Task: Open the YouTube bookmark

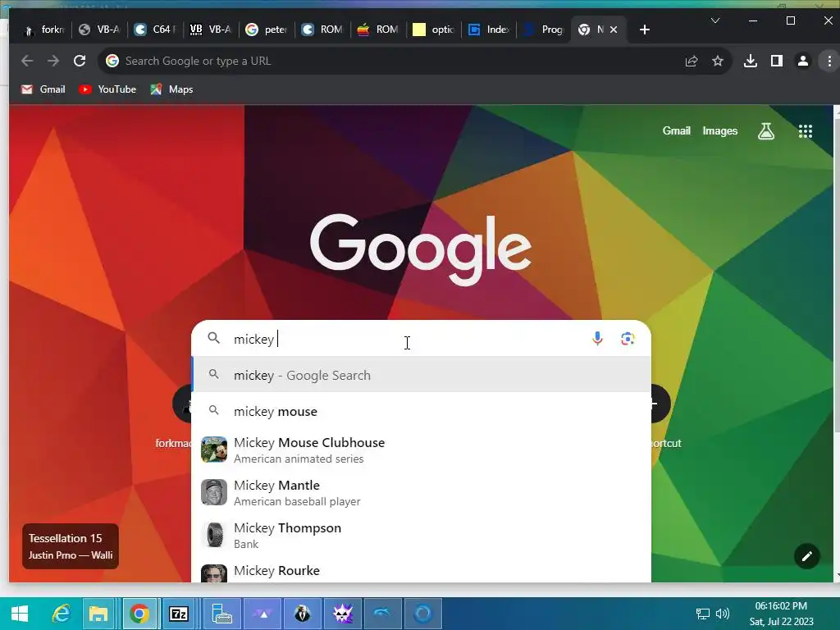Action: pyautogui.click(x=107, y=89)
